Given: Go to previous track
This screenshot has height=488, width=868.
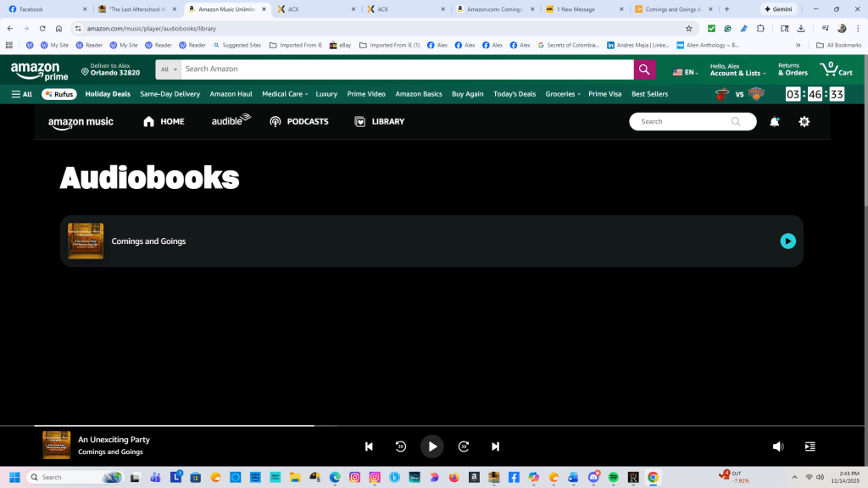Looking at the screenshot, I should 369,446.
